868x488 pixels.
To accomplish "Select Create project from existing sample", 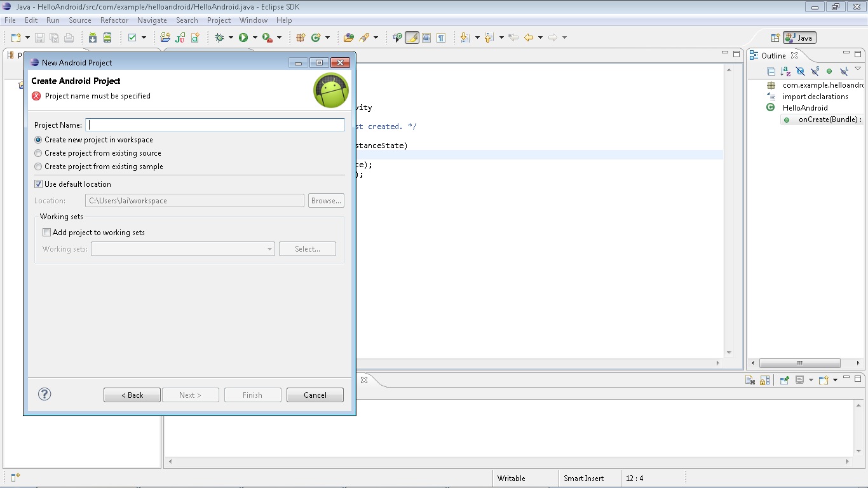I will click(x=99, y=166).
